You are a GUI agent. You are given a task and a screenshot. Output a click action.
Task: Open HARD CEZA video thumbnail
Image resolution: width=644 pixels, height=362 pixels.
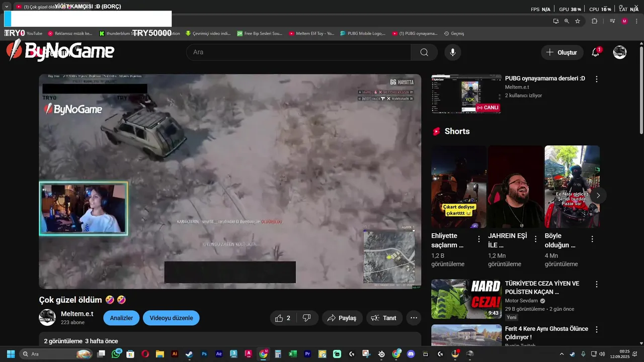pyautogui.click(x=466, y=299)
